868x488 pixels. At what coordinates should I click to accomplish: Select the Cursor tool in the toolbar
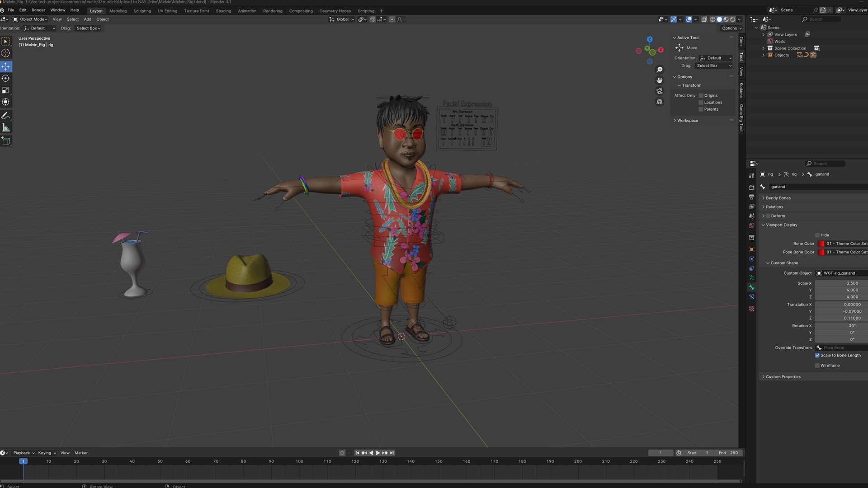coord(6,53)
